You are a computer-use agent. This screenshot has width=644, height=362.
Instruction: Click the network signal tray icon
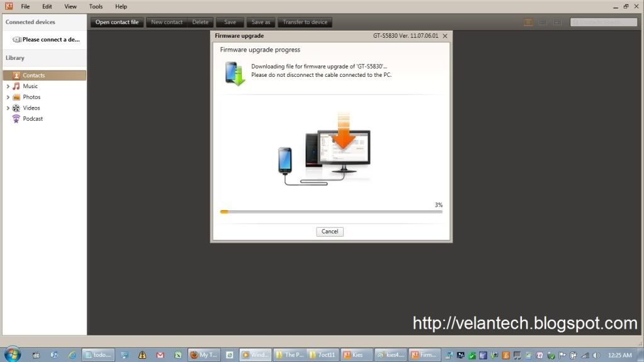[585, 356]
